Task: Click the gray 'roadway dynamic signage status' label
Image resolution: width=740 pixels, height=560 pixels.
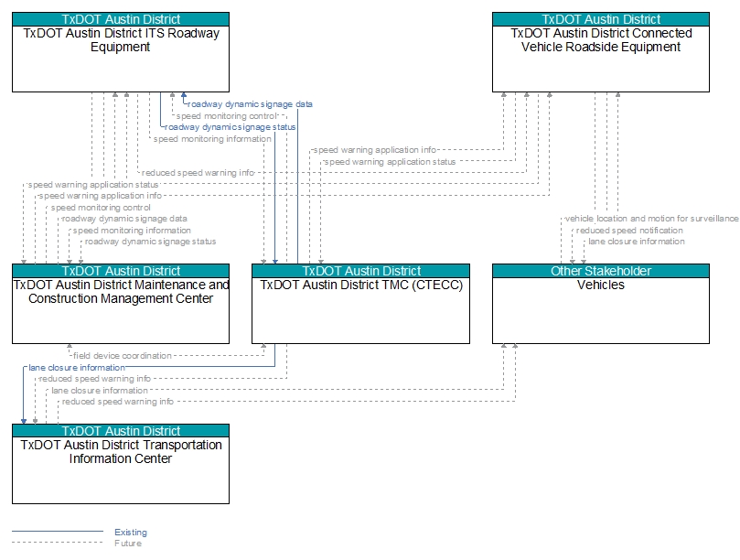Action: [x=151, y=242]
